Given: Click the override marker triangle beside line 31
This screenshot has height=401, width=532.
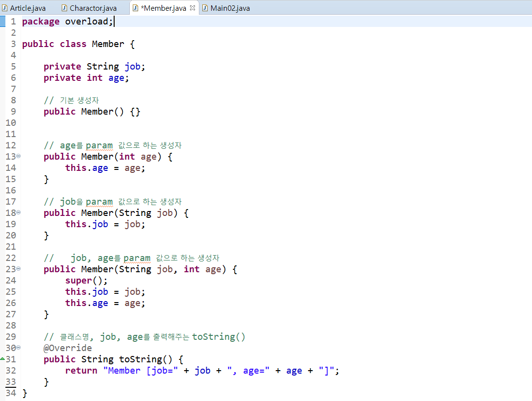Looking at the screenshot, I should point(2,358).
